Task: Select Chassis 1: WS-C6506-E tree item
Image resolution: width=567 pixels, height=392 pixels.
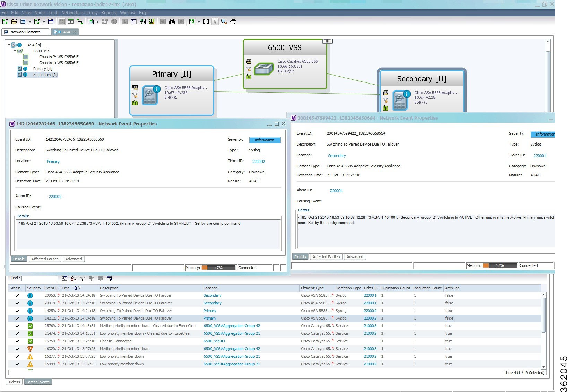Action: coord(59,63)
